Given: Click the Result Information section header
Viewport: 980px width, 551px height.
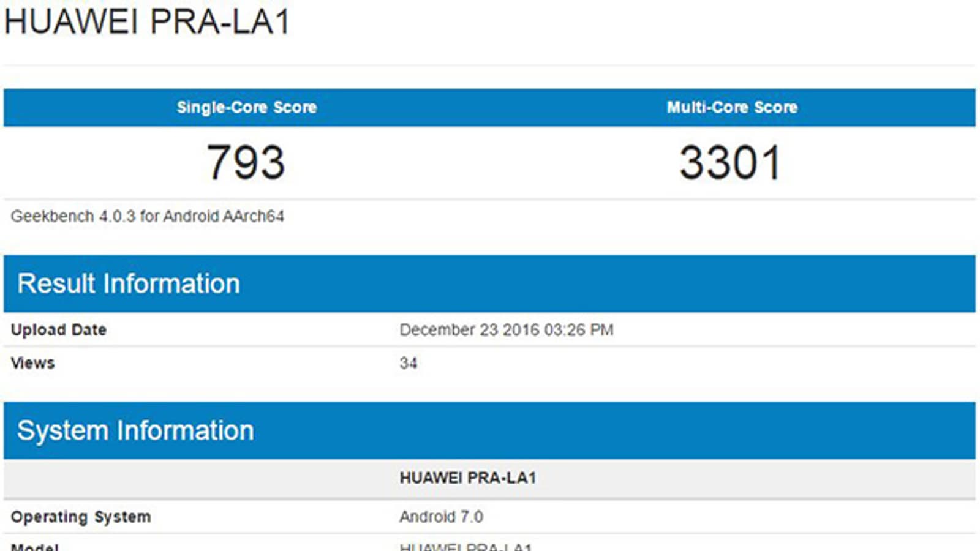Looking at the screenshot, I should pyautogui.click(x=129, y=284).
